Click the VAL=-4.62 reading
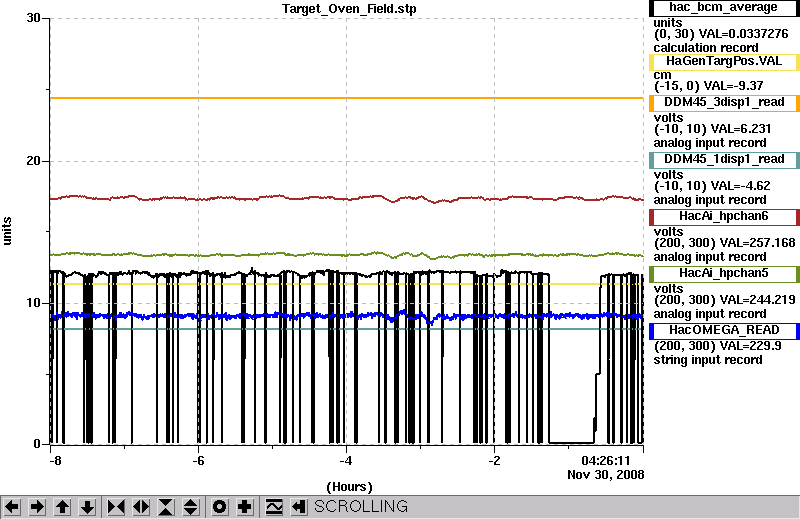Screen dimensions: 800x519 point(735,186)
